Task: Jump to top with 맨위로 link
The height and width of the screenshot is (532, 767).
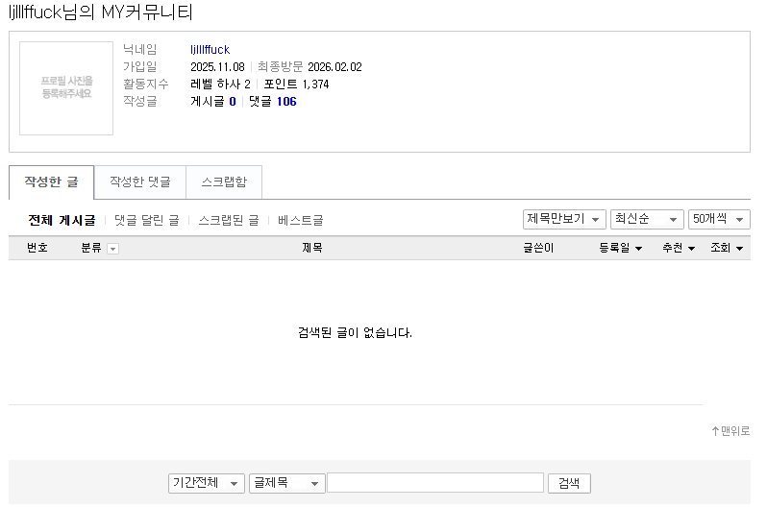Action: (x=730, y=431)
